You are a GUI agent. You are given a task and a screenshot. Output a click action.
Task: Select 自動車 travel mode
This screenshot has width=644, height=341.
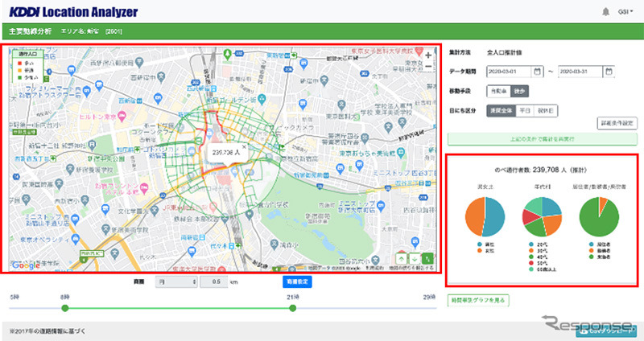[498, 91]
